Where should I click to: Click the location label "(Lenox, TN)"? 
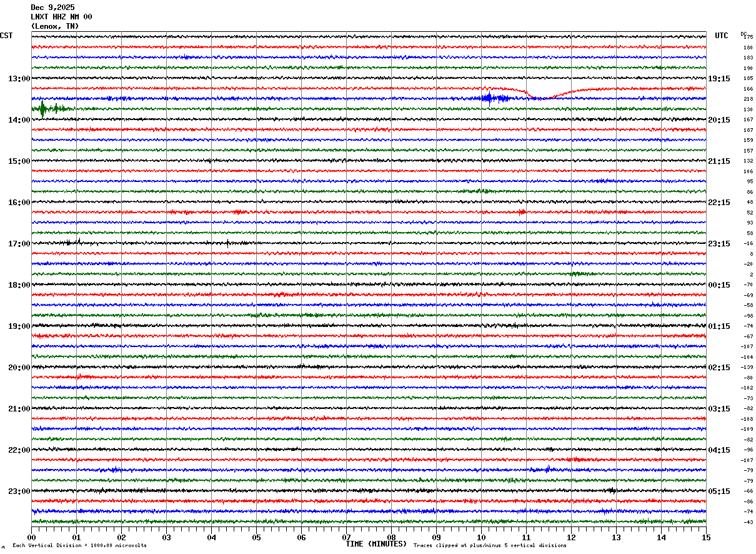(55, 26)
